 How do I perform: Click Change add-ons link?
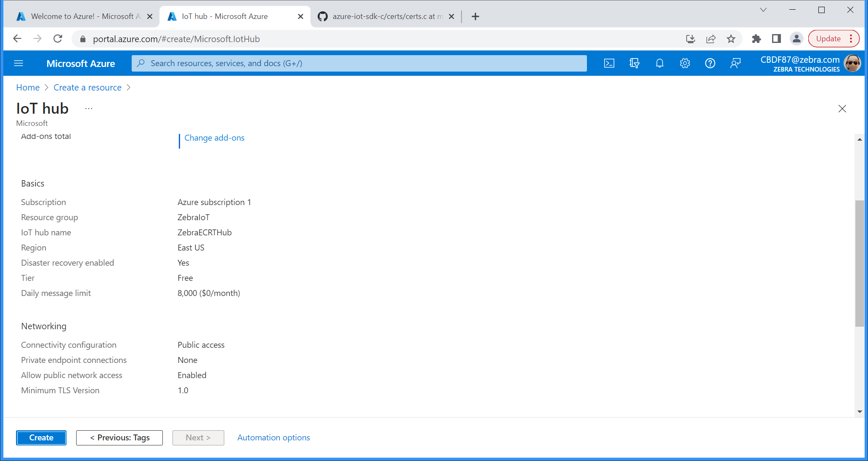[x=214, y=138]
